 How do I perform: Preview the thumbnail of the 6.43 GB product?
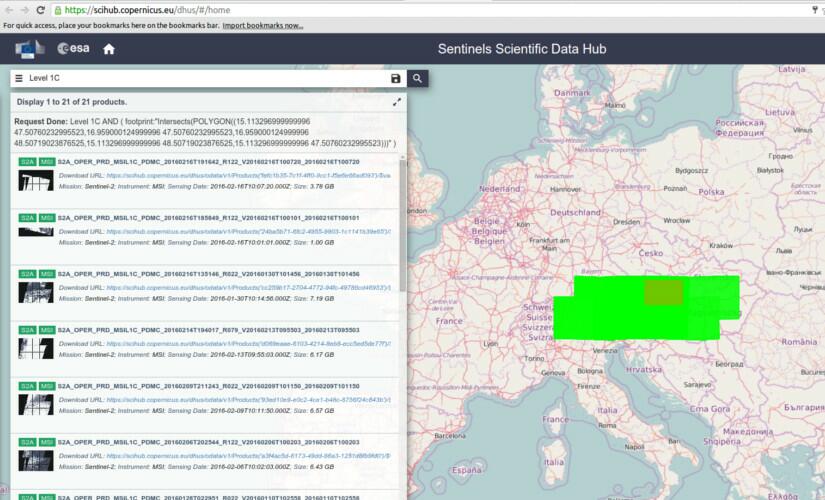(x=36, y=461)
